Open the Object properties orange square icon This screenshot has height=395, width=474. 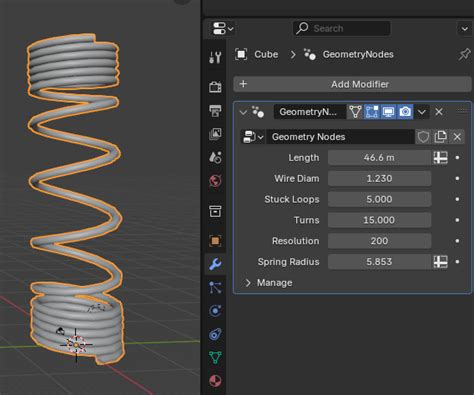click(215, 241)
